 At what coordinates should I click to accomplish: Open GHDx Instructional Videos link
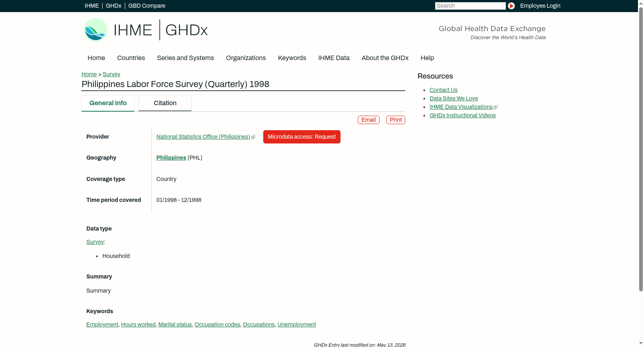coord(462,116)
